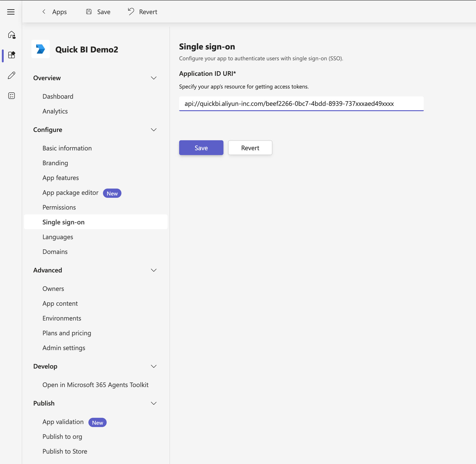Click the back chevron next to Apps
The height and width of the screenshot is (464, 476).
coord(44,12)
